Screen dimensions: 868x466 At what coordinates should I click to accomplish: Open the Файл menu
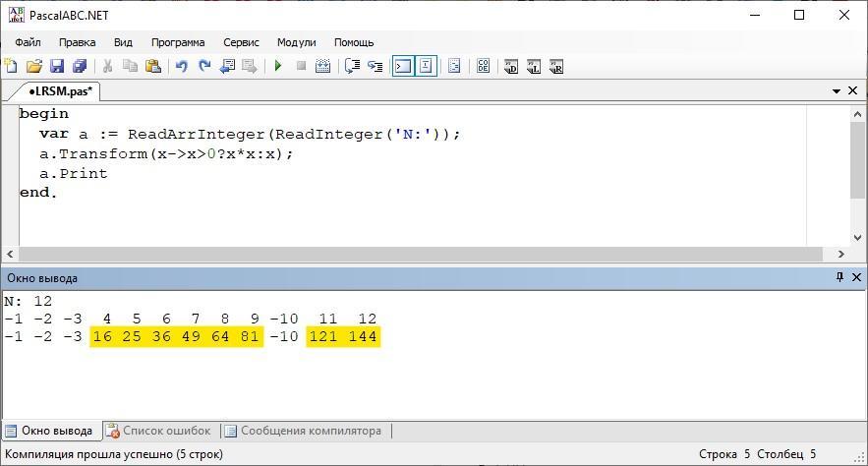click(28, 42)
